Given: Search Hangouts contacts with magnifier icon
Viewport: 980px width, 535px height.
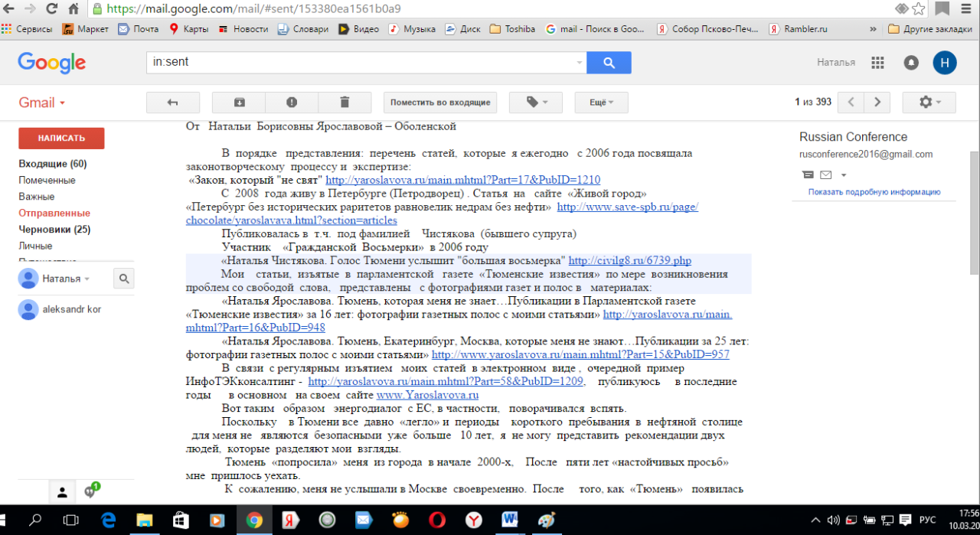Looking at the screenshot, I should tap(125, 279).
